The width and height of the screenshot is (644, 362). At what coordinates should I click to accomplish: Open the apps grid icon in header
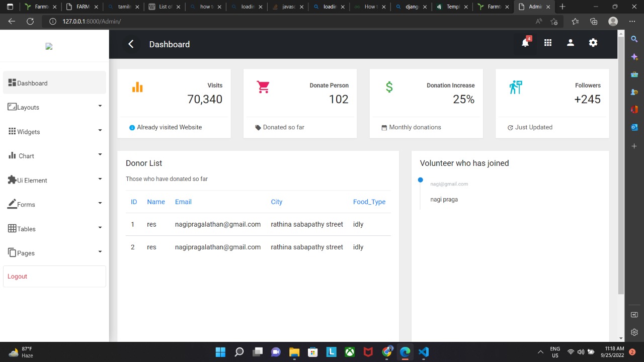click(x=548, y=43)
